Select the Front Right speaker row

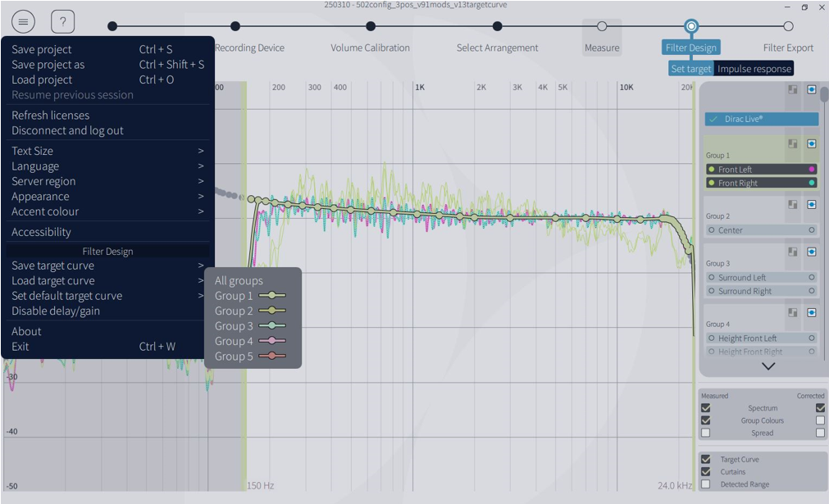pyautogui.click(x=761, y=183)
